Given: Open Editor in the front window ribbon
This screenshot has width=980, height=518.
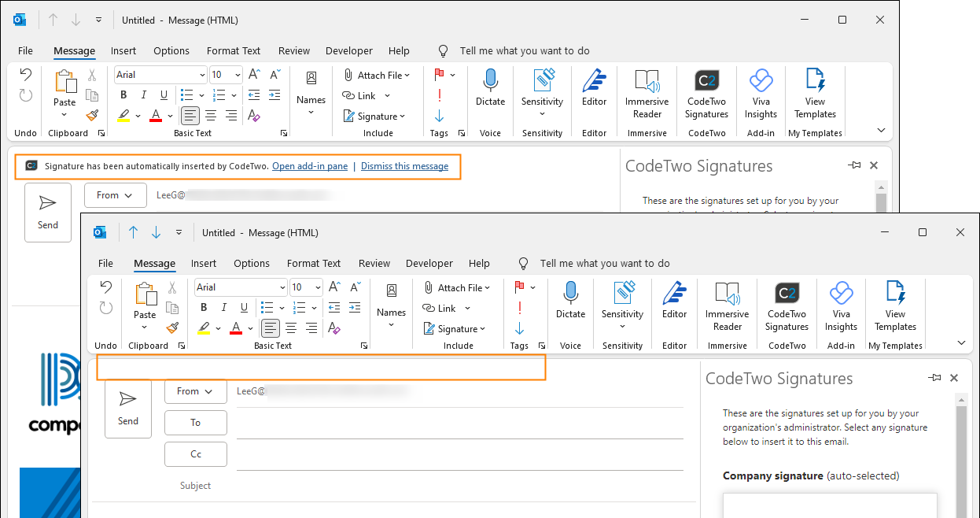Looking at the screenshot, I should coord(674,301).
